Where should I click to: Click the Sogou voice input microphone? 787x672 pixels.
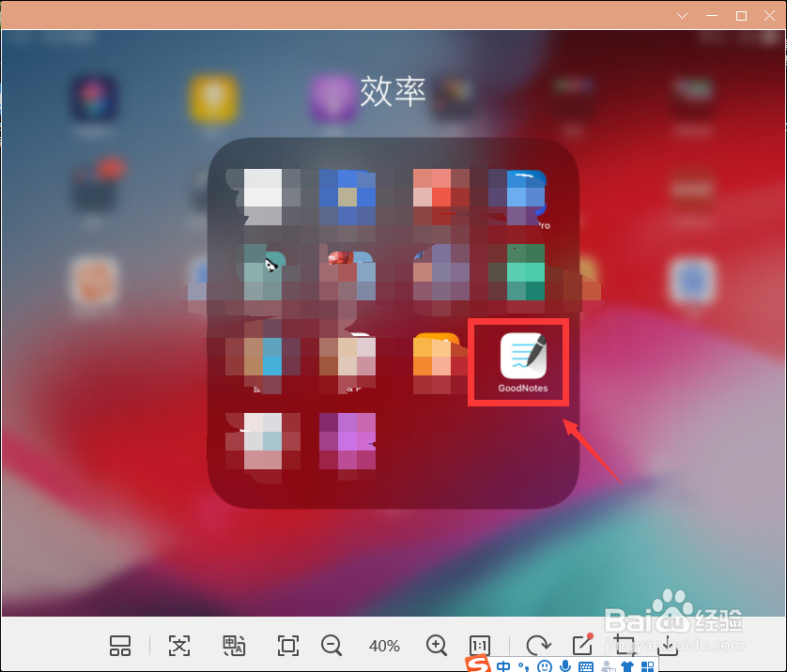click(565, 666)
